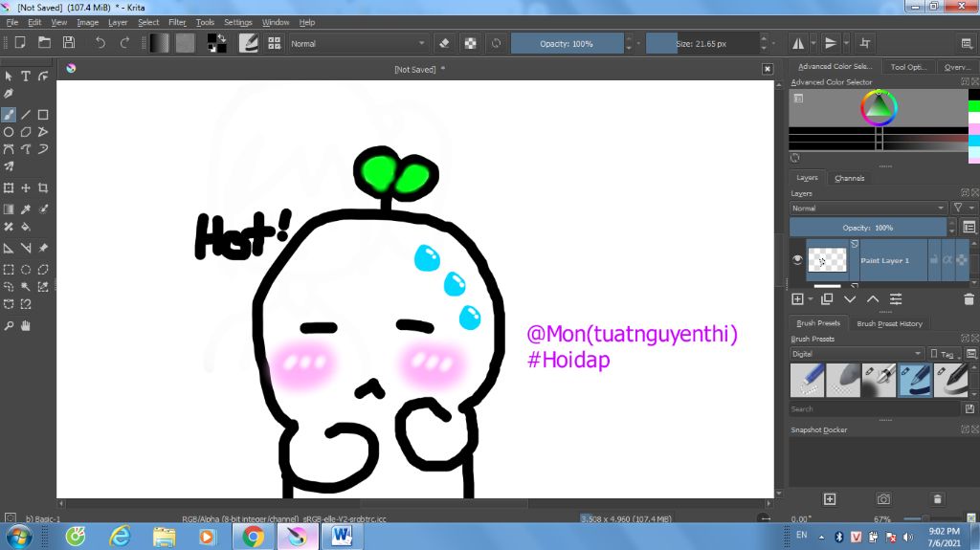Select Paint Layer 1 thumbnail
Viewport: 980px width, 550px height.
827,260
